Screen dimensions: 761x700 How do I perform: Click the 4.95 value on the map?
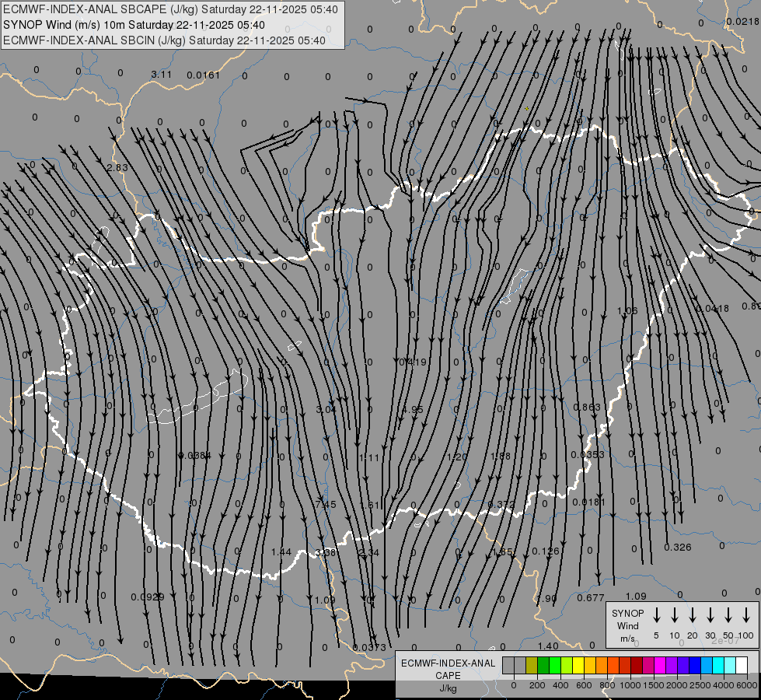[413, 410]
